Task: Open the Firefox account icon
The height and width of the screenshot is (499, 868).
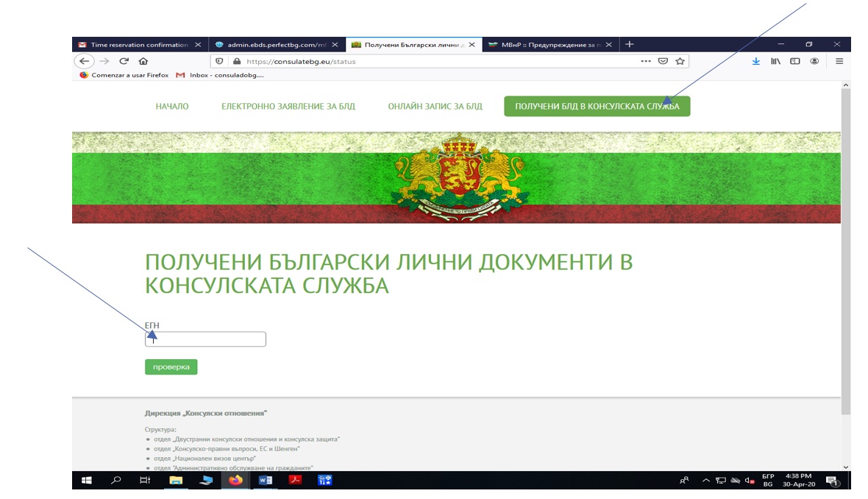Action: (x=814, y=61)
